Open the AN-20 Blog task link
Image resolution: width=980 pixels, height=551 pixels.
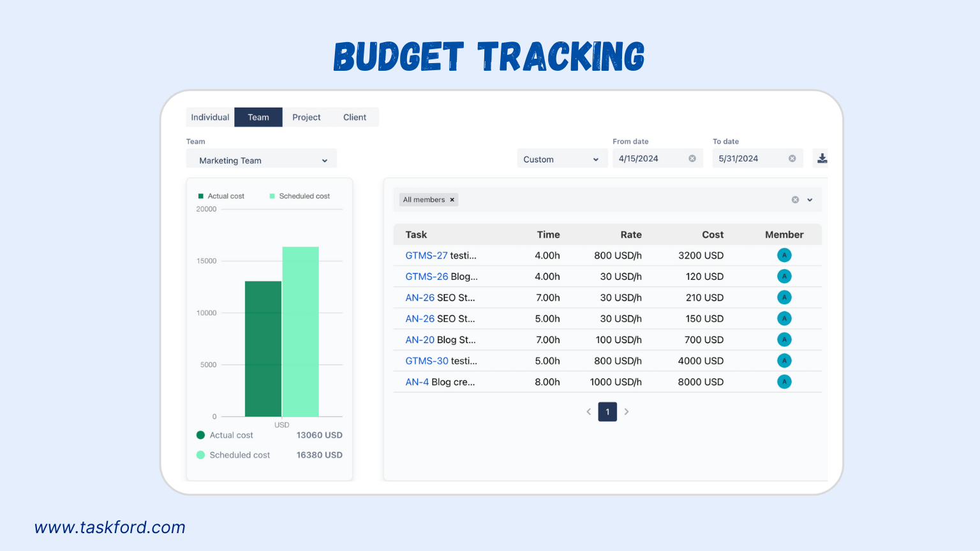pos(420,340)
